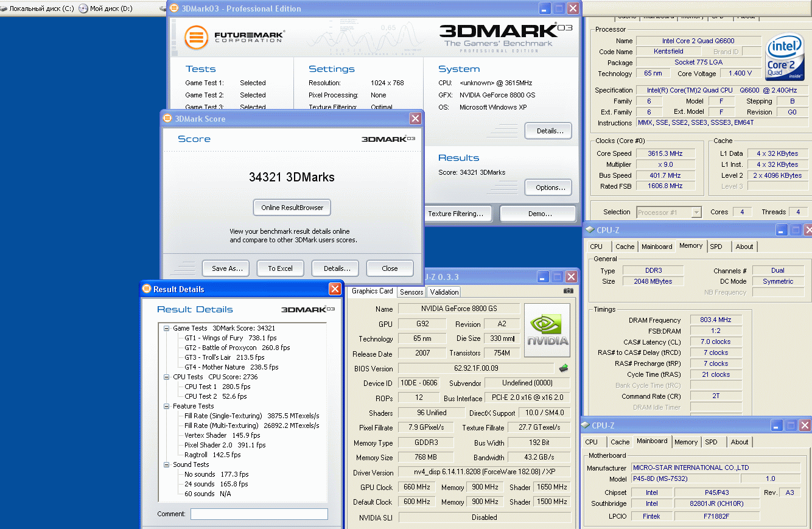Open CPU tab in CPU-Z Mainboard window
This screenshot has width=812, height=529.
tap(592, 442)
